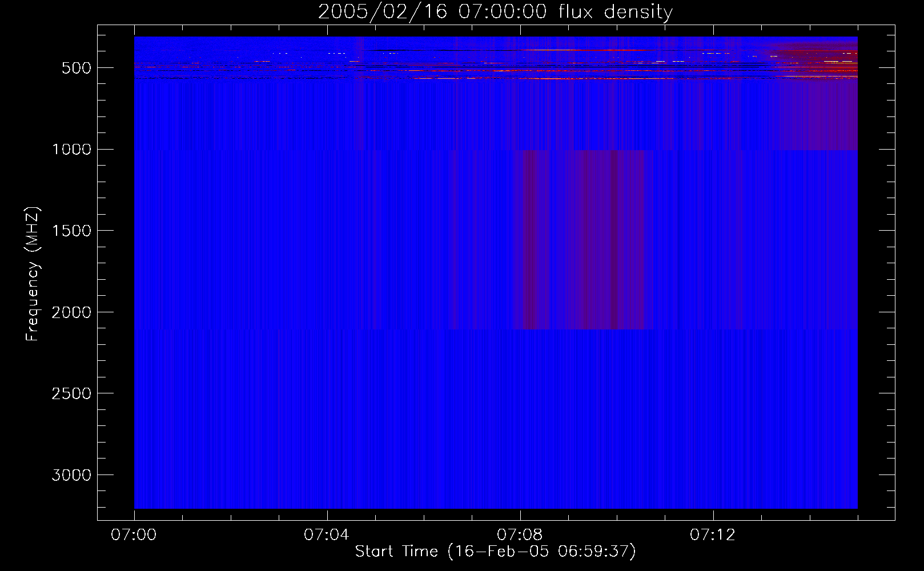Click the 07:12 time tick label
This screenshot has width=924, height=571.
713,535
